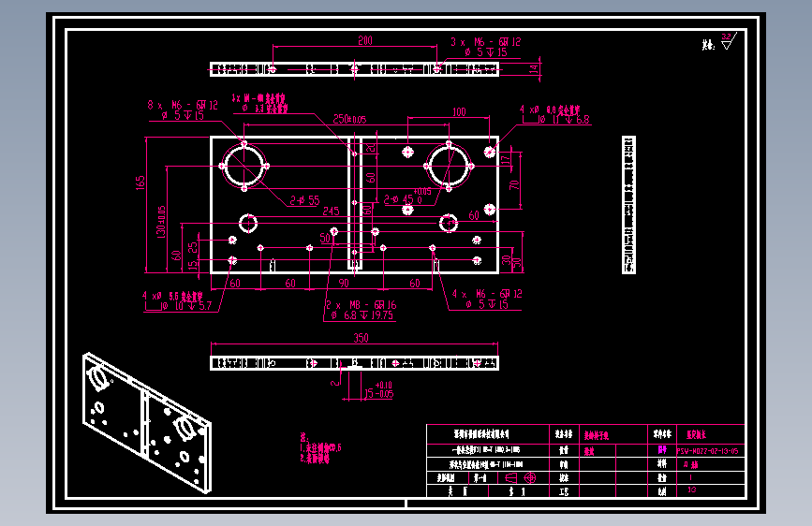Click the 90 horizontal dimension
The image size is (812, 526).
click(344, 284)
